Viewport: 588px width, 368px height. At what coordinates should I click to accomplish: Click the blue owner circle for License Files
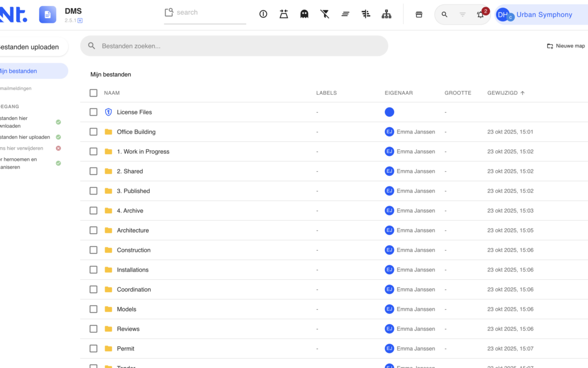[389, 112]
